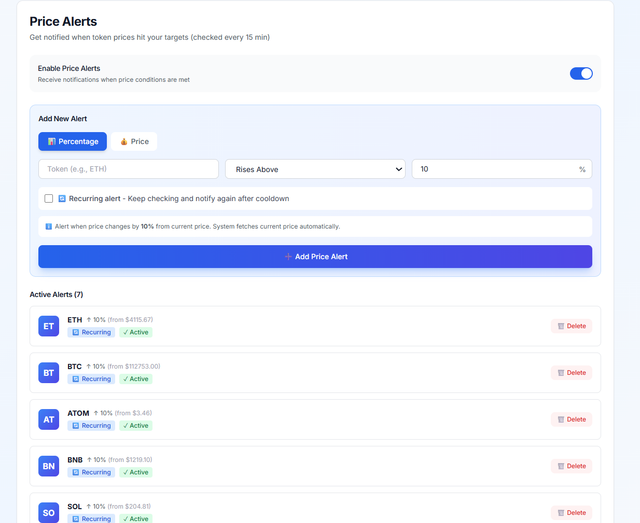Screen dimensions: 640x523
Task: Click the ET avatar icon for ETH
Action: tap(49, 326)
